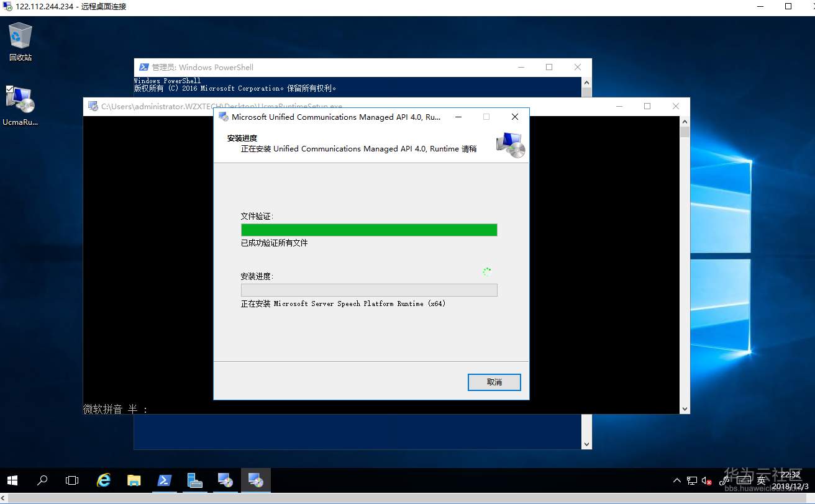Open the taskbar clock showing 22:32

[790, 480]
